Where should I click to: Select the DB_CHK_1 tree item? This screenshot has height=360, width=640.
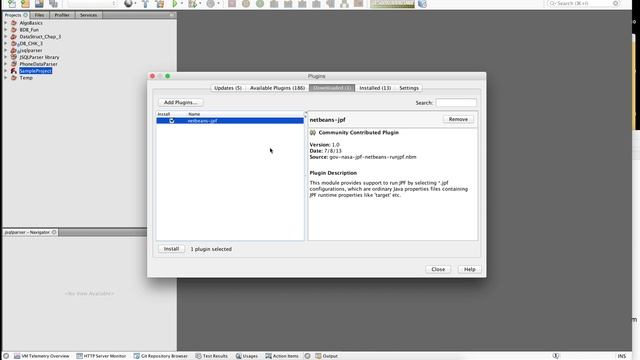(x=31, y=44)
